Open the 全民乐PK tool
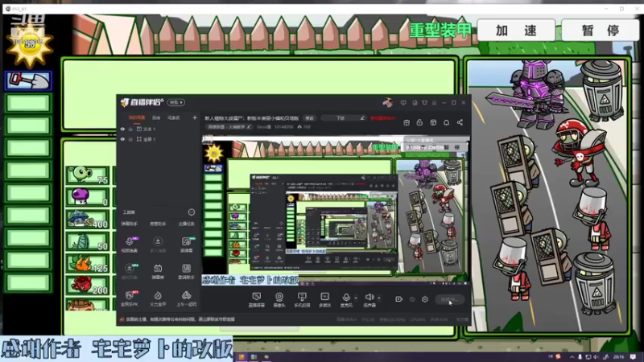644x362 pixels. [130, 298]
